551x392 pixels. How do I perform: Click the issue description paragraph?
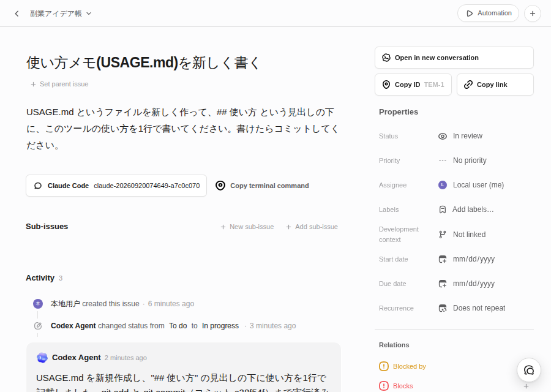[182, 129]
